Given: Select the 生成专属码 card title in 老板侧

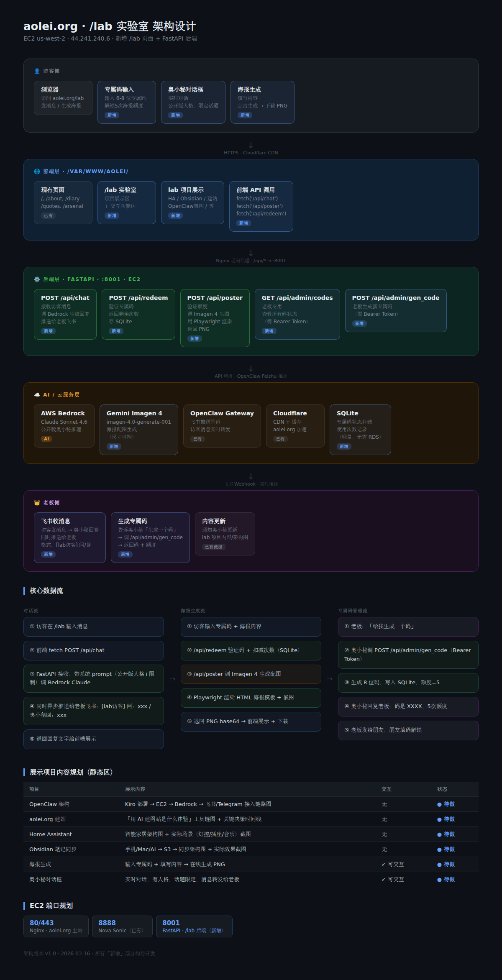Looking at the screenshot, I should pos(133,521).
